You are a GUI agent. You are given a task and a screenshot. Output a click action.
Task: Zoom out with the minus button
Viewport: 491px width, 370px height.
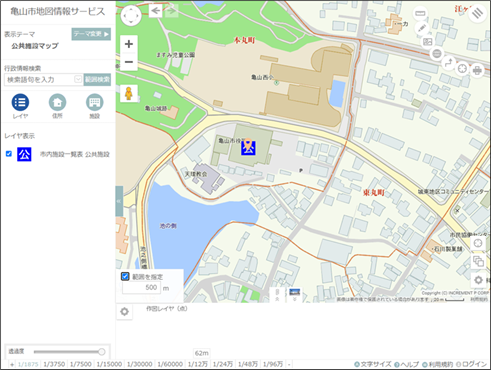click(x=129, y=62)
